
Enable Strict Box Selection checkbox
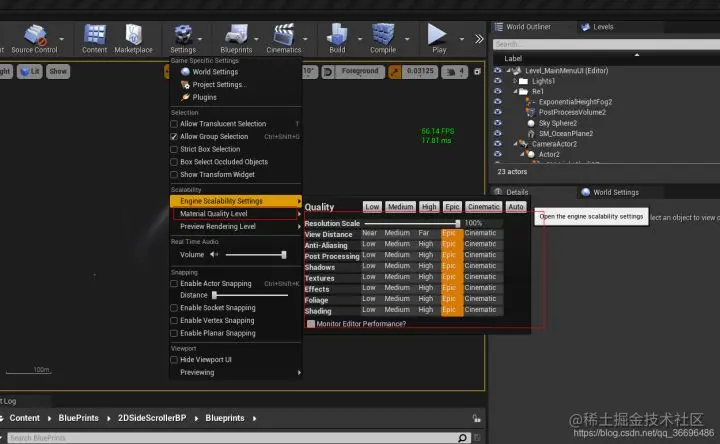tap(174, 149)
